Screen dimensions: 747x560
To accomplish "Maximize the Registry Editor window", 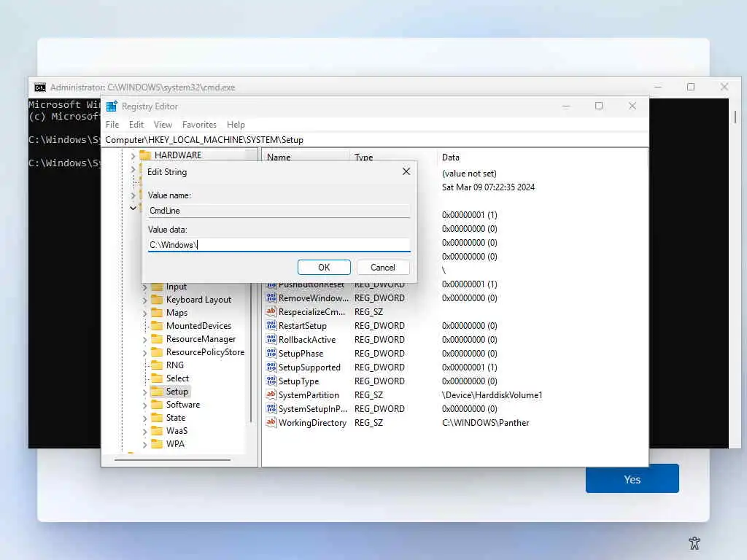I will tap(599, 106).
